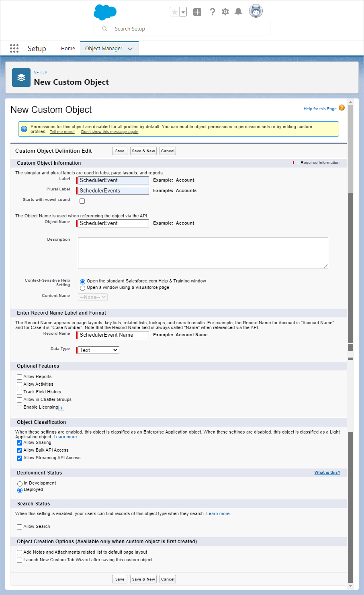Open the App Launcher grid icon
Screen dimensions: 364x595
(x=14, y=49)
